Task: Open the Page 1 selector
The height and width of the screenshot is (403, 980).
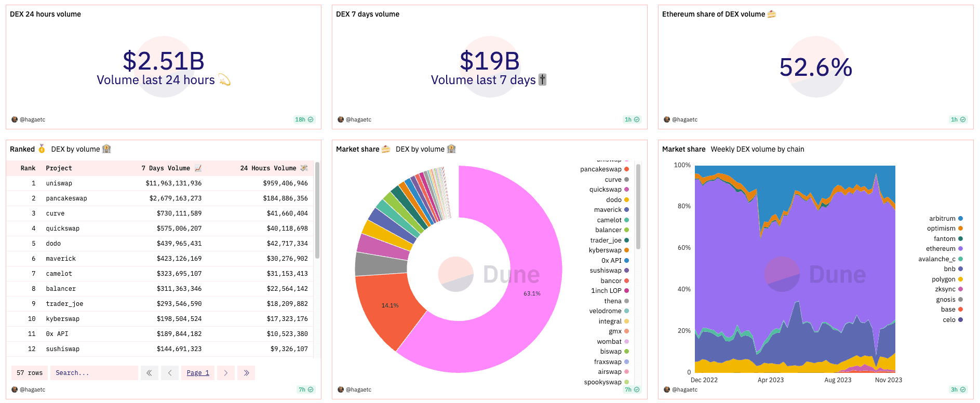Action: pyautogui.click(x=198, y=373)
